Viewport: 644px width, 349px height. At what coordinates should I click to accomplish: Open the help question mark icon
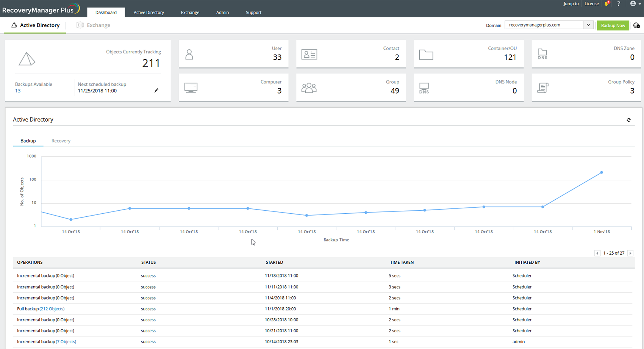click(619, 4)
